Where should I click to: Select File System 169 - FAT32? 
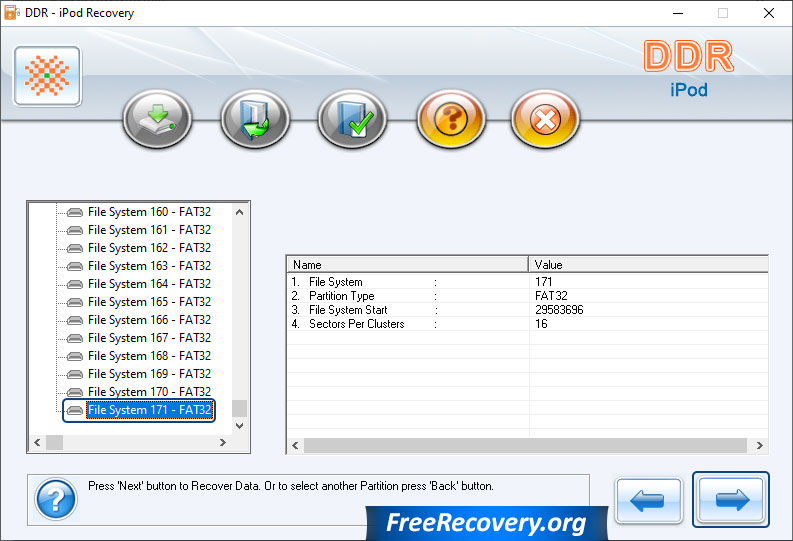(x=149, y=374)
